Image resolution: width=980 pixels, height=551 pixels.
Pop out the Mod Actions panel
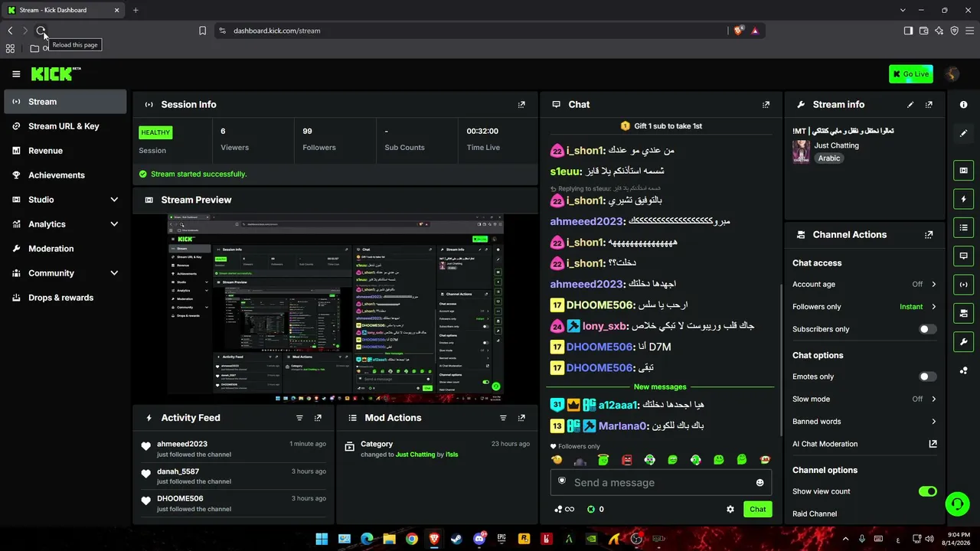click(521, 418)
